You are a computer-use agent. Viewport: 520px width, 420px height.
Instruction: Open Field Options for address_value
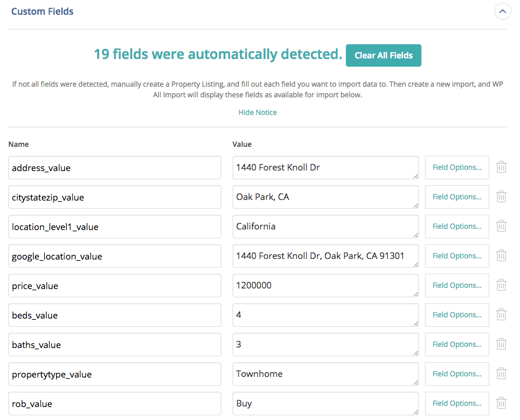(x=457, y=168)
